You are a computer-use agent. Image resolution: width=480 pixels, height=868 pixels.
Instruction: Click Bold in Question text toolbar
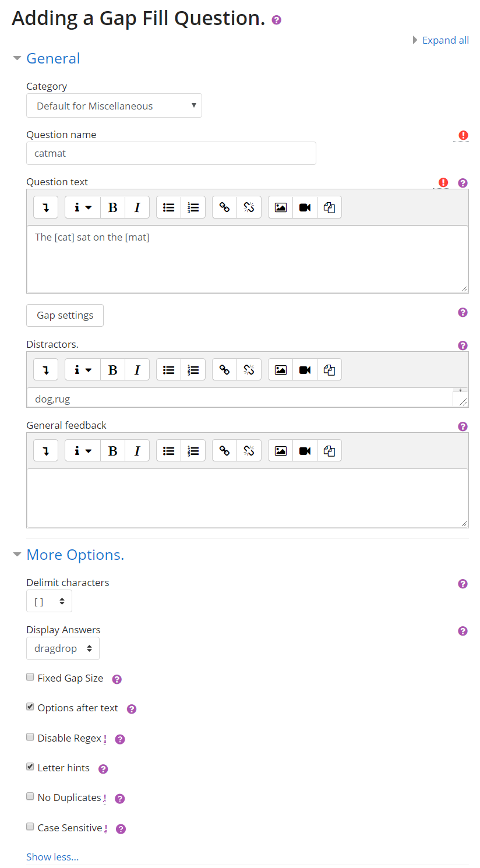[113, 207]
